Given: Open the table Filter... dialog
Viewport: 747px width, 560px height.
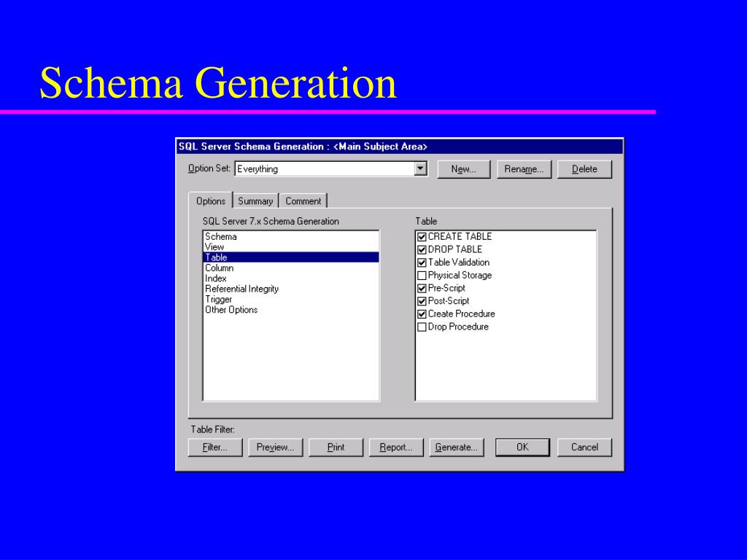Looking at the screenshot, I should (215, 447).
